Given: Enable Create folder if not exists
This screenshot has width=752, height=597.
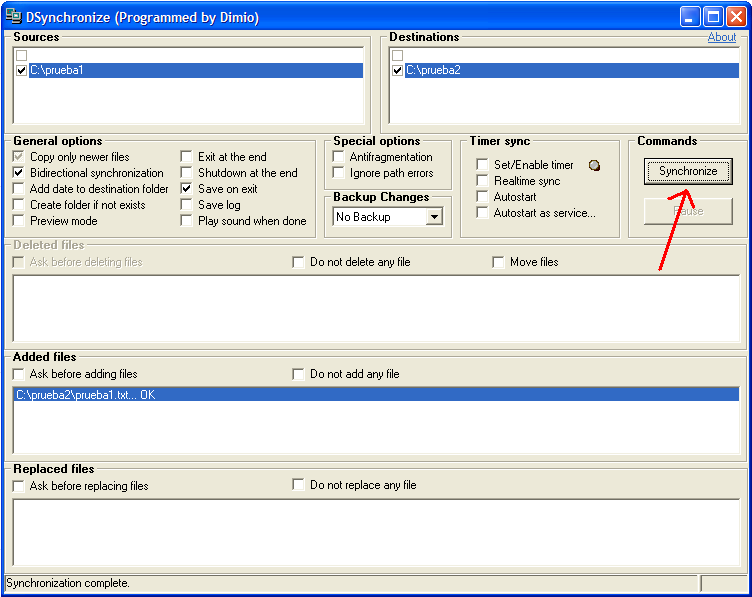Looking at the screenshot, I should [19, 205].
